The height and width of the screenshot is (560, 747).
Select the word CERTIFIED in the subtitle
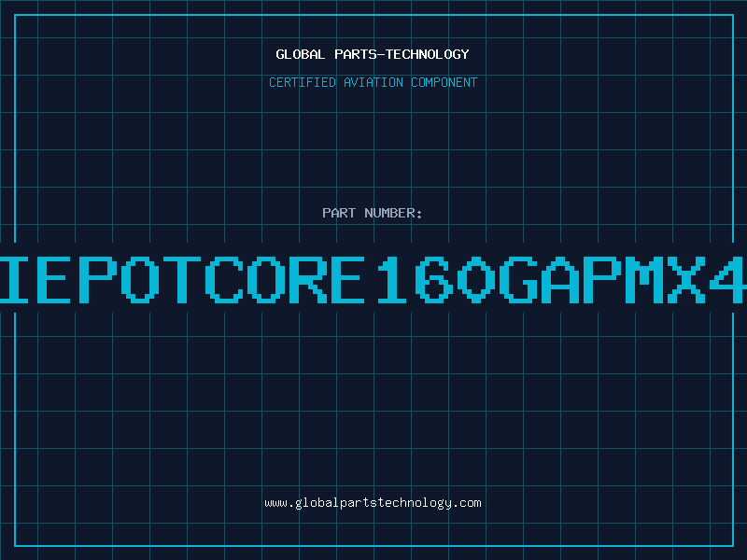click(303, 82)
